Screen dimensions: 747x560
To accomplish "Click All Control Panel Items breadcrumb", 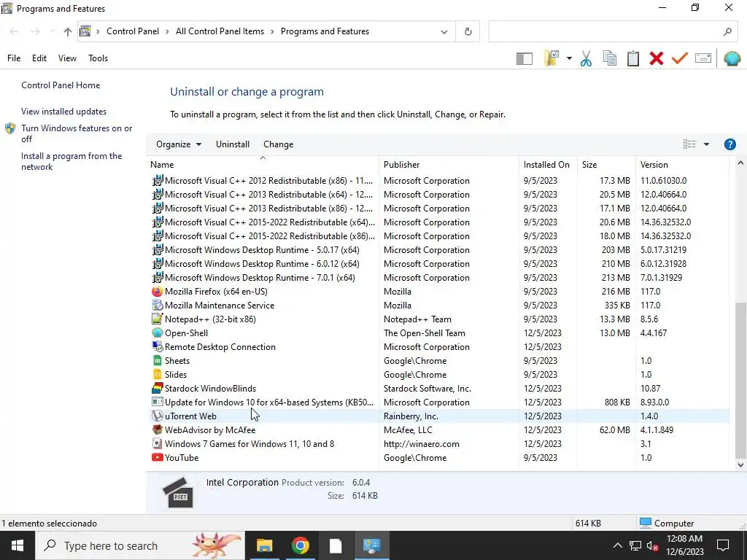I will click(220, 31).
